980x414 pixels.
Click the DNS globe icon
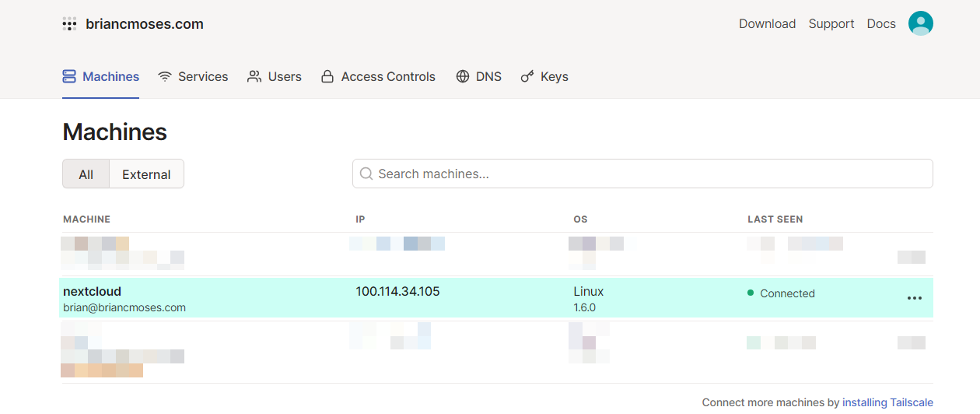[x=463, y=76]
